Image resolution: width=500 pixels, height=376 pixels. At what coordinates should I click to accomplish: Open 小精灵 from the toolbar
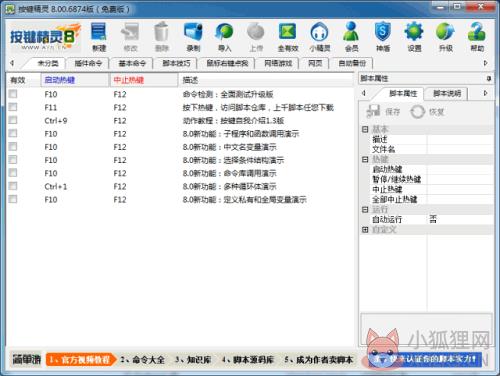pyautogui.click(x=320, y=37)
